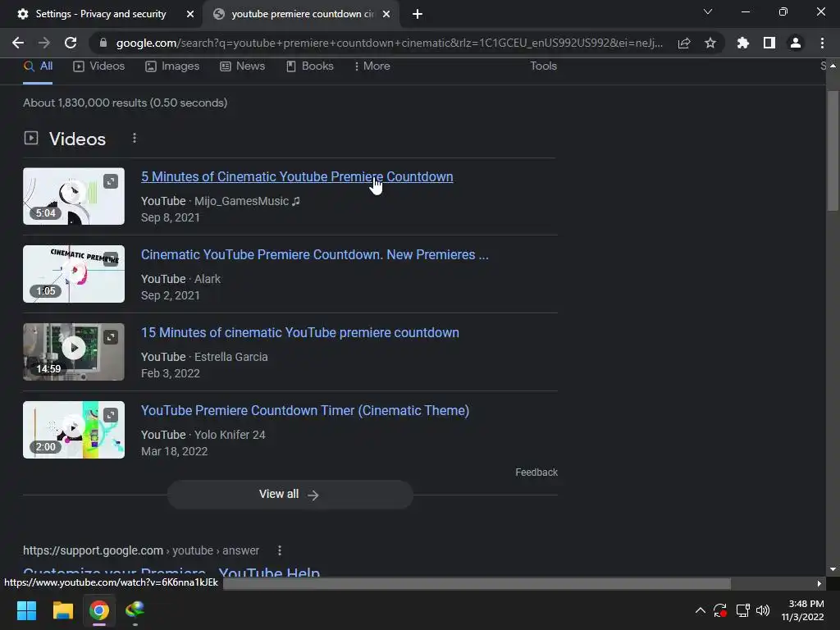Screen dimensions: 840x630
Task: Click the Feedback link
Action: [x=536, y=472]
